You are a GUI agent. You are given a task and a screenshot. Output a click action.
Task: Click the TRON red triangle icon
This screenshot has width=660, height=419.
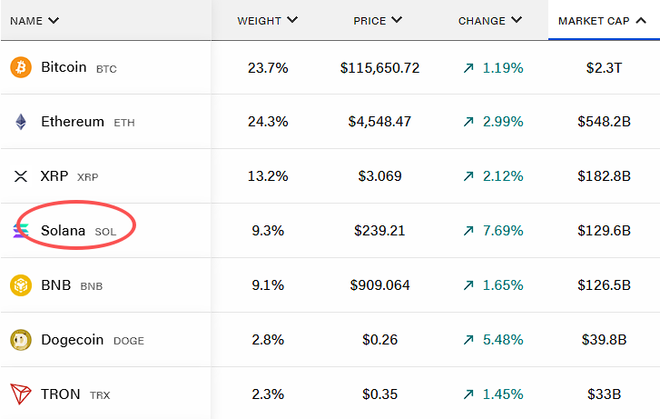pyautogui.click(x=20, y=394)
